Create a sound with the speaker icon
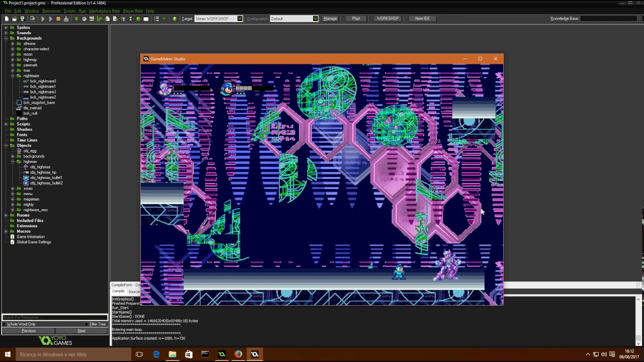The width and height of the screenshot is (644, 362). [84, 19]
